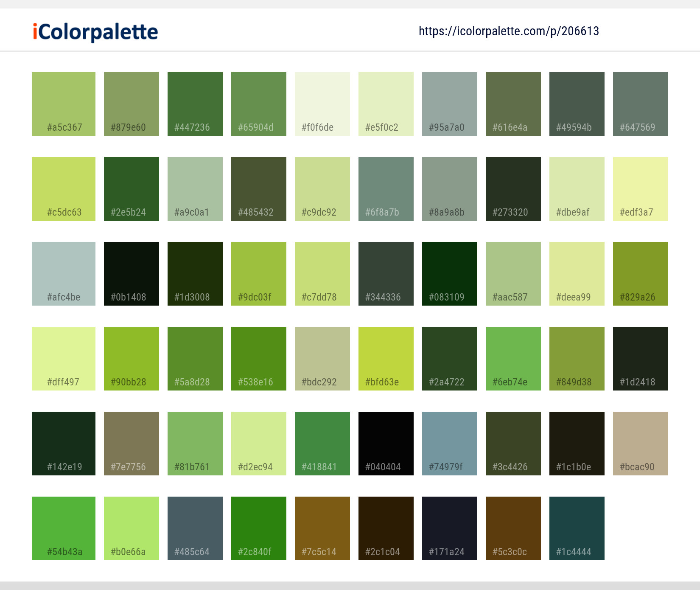Click the #142e19 swatch

pyautogui.click(x=64, y=444)
